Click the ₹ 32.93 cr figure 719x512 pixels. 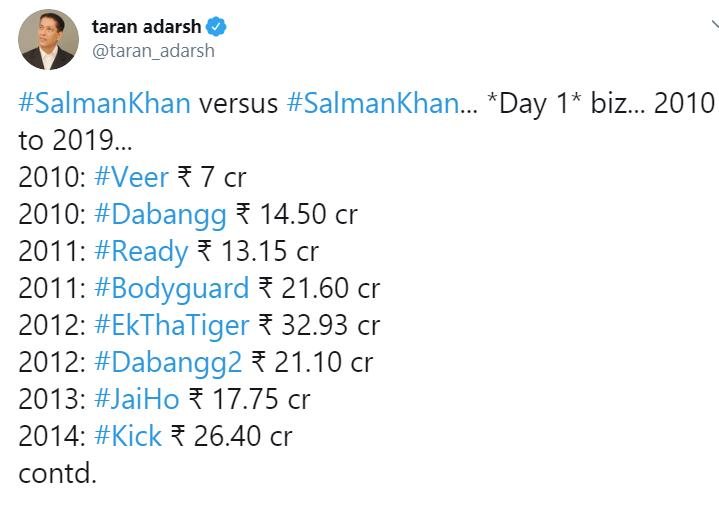click(319, 325)
